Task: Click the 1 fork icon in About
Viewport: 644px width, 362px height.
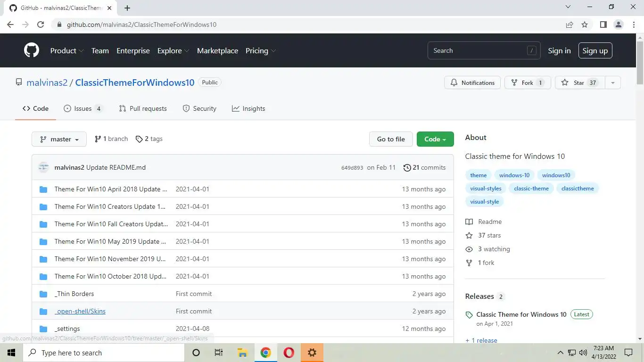Action: [x=469, y=263]
